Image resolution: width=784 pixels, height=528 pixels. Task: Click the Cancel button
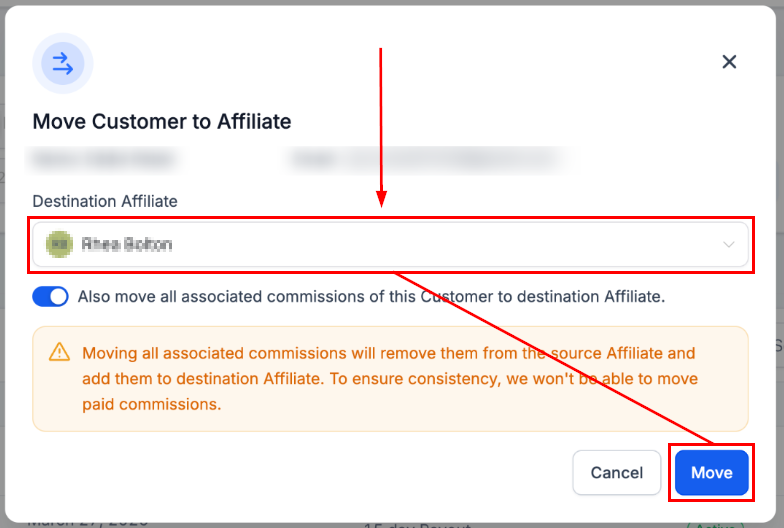pos(616,473)
